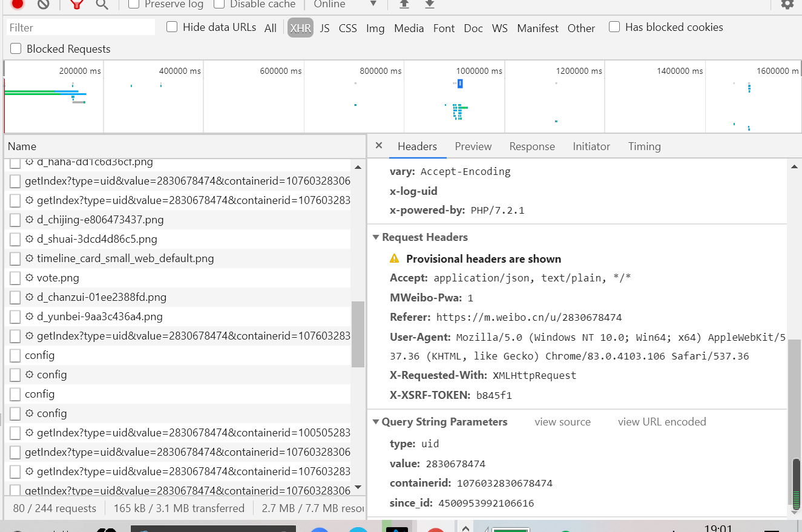
Task: Stop recording network log with red button
Action: [x=18, y=4]
